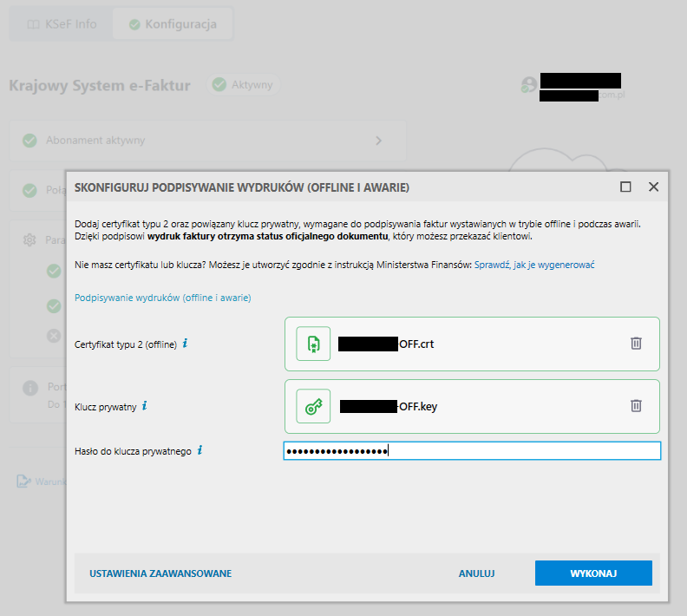The image size is (687, 616).
Task: Follow the Podpisywanie wydruków (offline i awarie) link
Action: pos(163,298)
